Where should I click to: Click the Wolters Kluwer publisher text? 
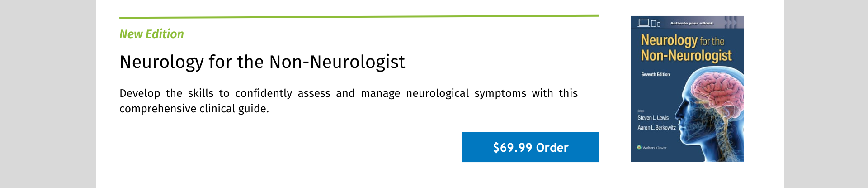point(654,148)
